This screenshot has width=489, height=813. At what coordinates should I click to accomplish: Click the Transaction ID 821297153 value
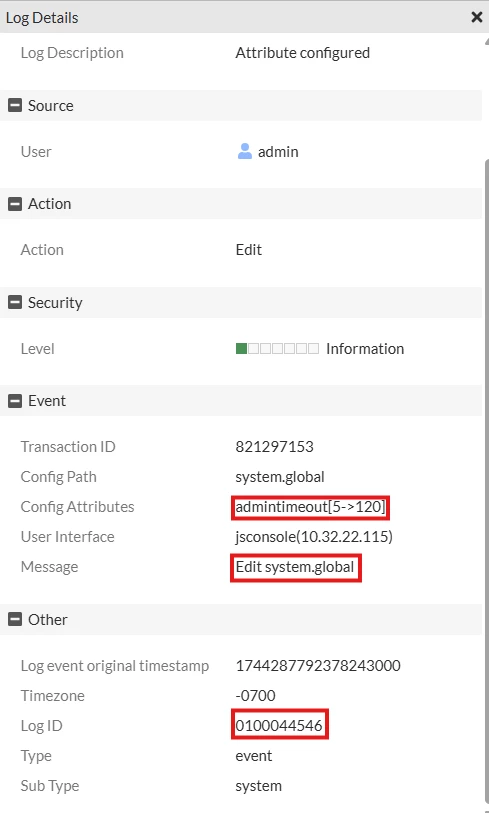coord(274,446)
